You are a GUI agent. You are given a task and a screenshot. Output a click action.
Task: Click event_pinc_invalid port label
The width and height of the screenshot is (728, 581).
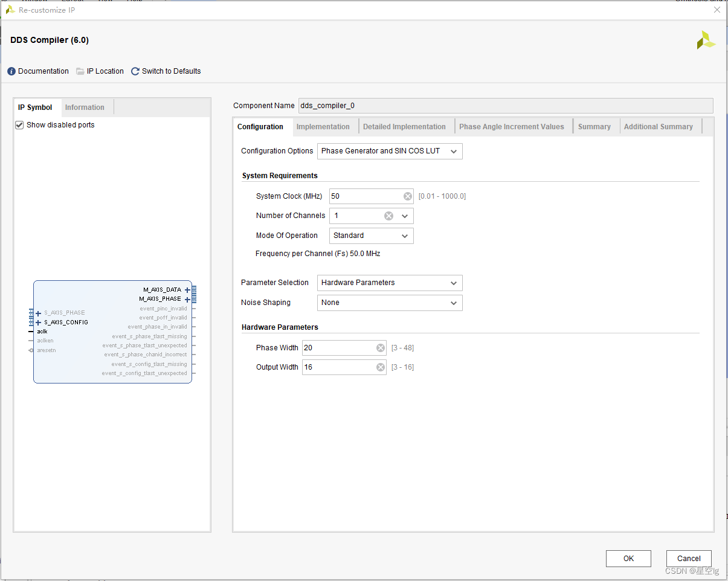[x=163, y=309]
